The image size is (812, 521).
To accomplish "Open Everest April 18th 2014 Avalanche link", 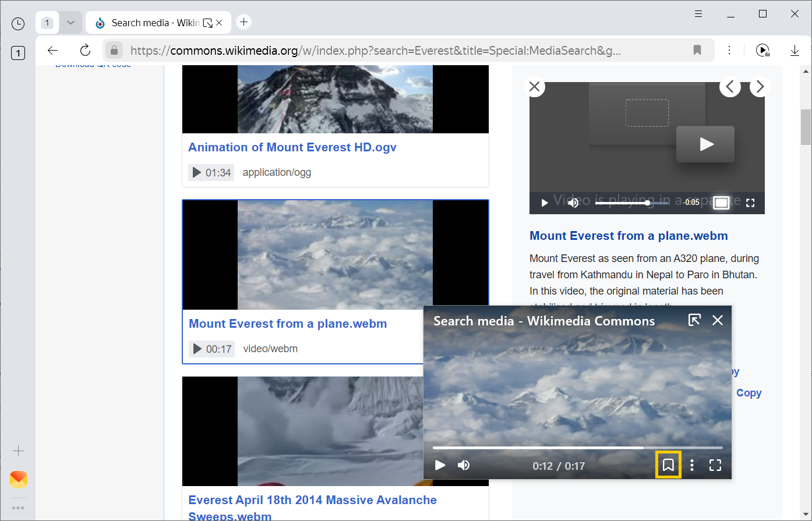I will pyautogui.click(x=312, y=500).
